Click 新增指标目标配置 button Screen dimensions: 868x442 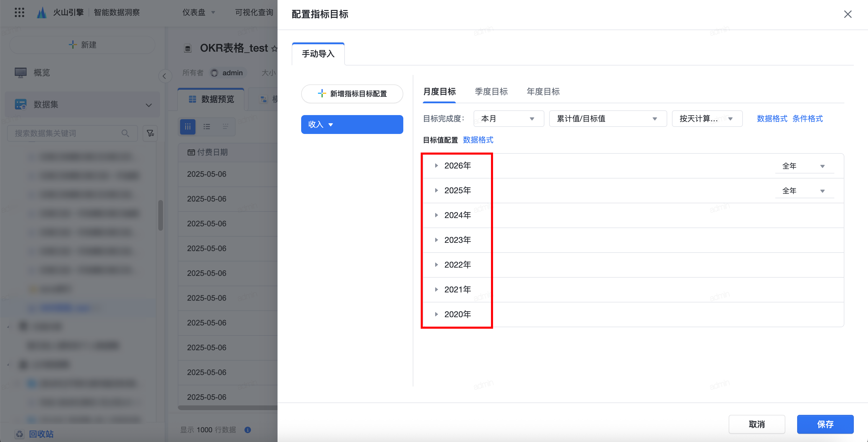(352, 94)
